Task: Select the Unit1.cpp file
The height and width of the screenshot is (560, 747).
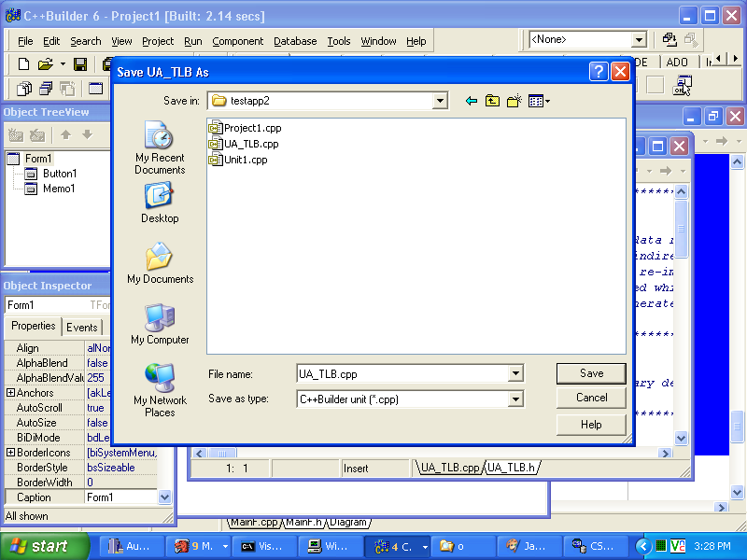Action: (x=238, y=160)
